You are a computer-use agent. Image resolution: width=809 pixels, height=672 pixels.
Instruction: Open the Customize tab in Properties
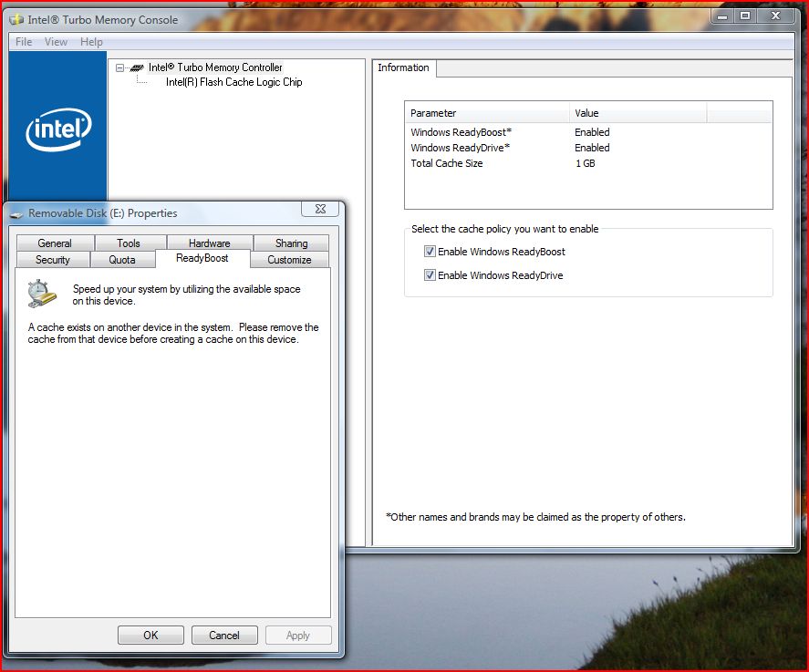pyautogui.click(x=289, y=260)
